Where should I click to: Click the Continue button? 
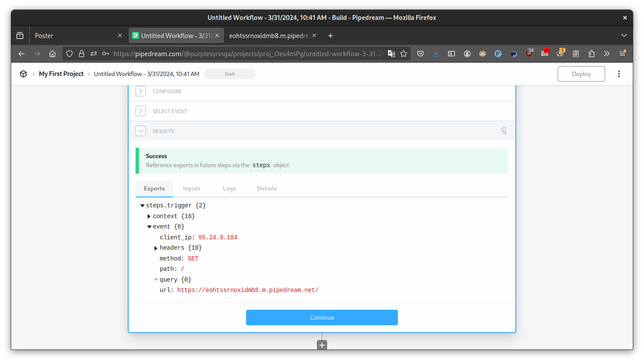(322, 318)
